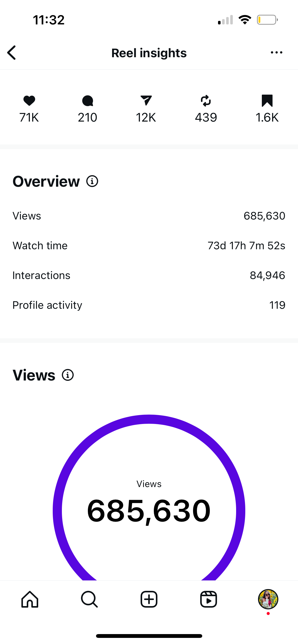The height and width of the screenshot is (644, 298).
Task: Tap the paper plane shares icon
Action: (x=146, y=100)
